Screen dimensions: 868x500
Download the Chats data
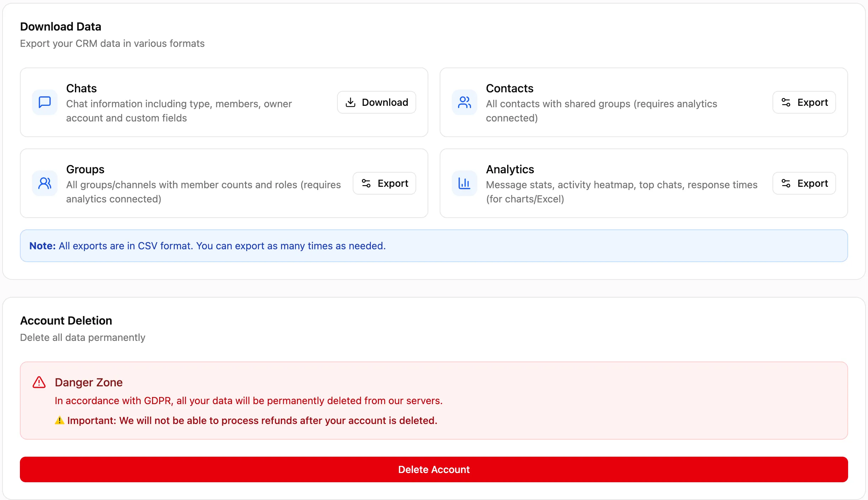click(376, 102)
